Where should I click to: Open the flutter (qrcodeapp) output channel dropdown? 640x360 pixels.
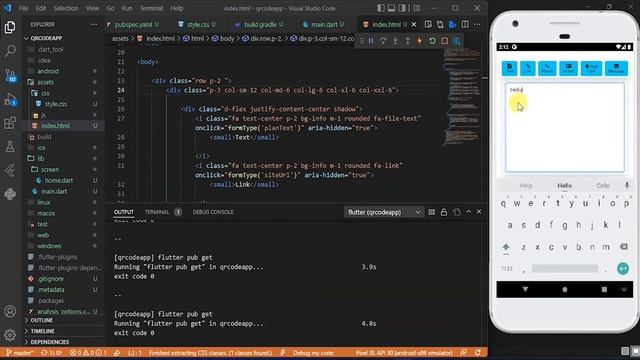click(384, 212)
